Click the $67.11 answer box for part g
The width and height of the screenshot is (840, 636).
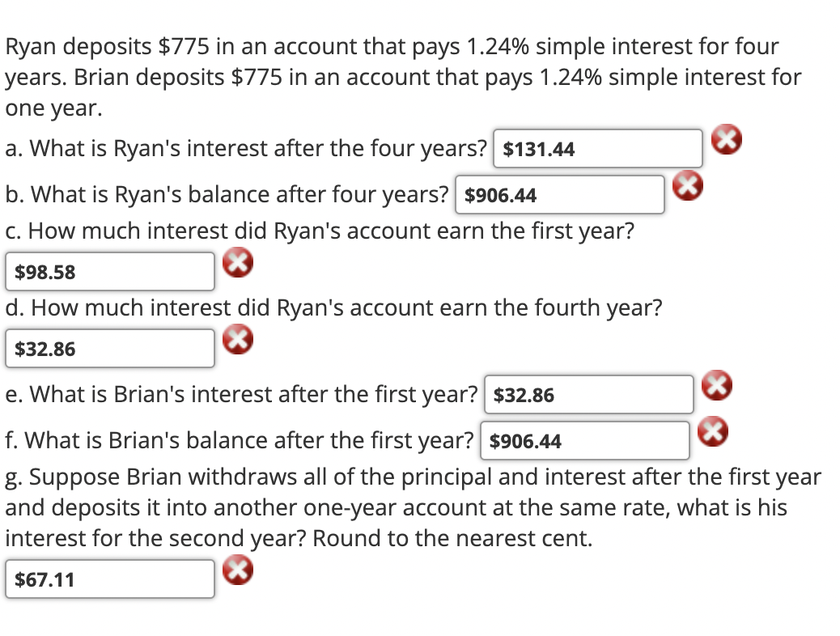pos(109,579)
